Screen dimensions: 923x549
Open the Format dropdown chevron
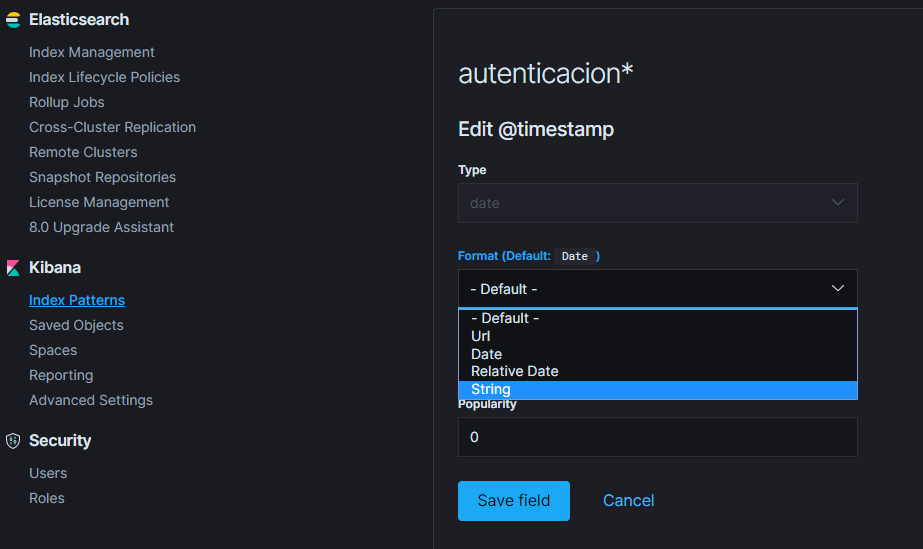pyautogui.click(x=838, y=288)
